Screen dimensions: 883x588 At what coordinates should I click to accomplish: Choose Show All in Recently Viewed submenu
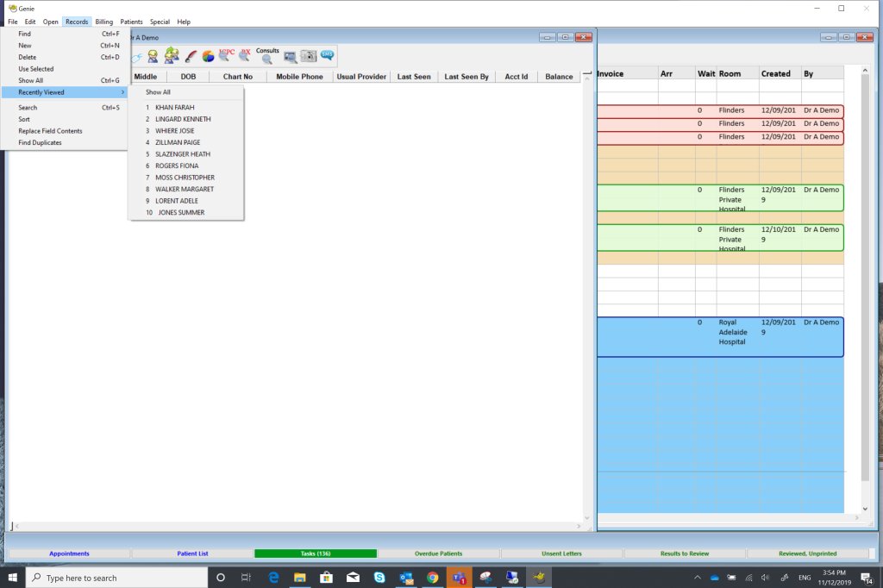tap(186, 91)
